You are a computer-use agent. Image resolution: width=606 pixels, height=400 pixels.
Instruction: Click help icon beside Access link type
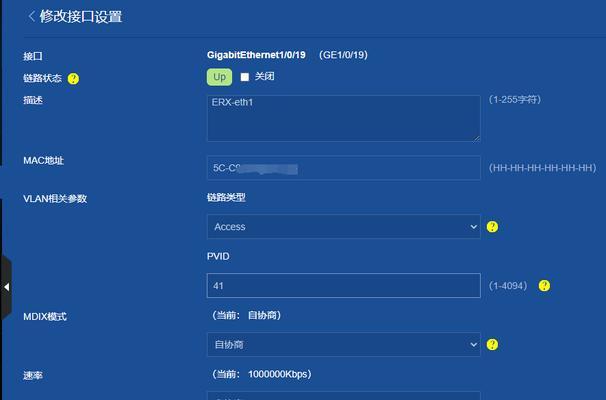(492, 227)
